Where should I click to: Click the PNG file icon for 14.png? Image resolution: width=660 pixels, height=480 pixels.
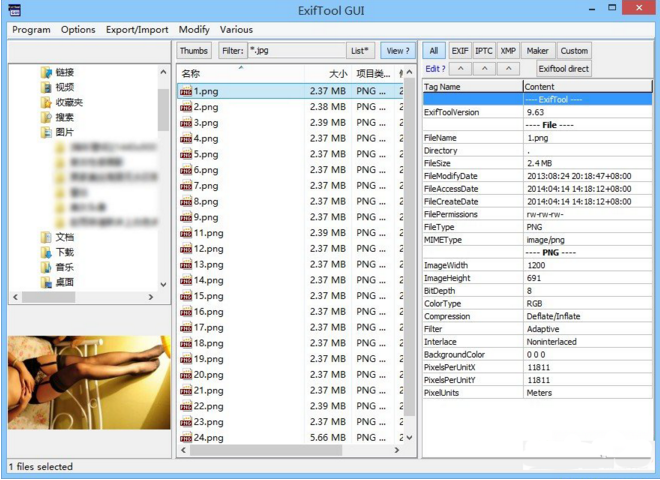pos(186,280)
